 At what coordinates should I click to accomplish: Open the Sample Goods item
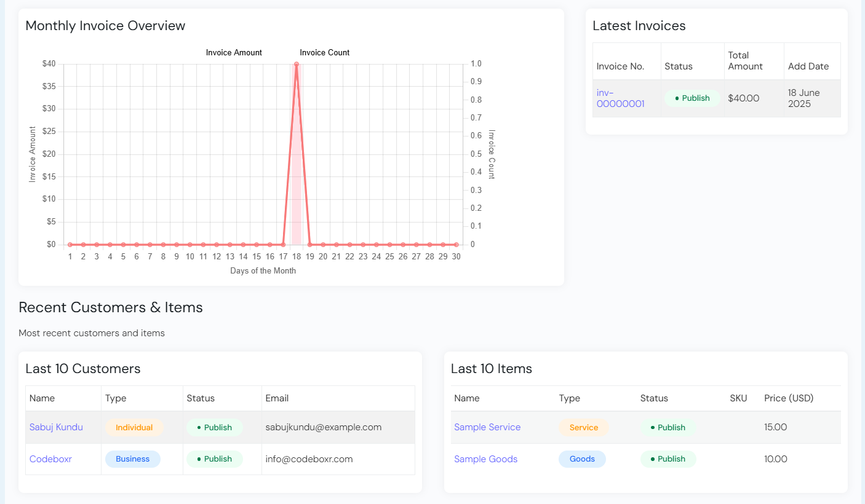tap(485, 459)
